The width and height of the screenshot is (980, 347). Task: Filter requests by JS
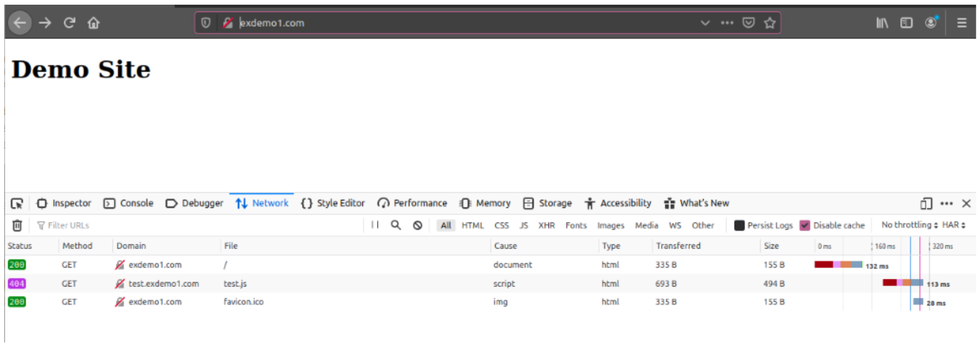pyautogui.click(x=524, y=225)
